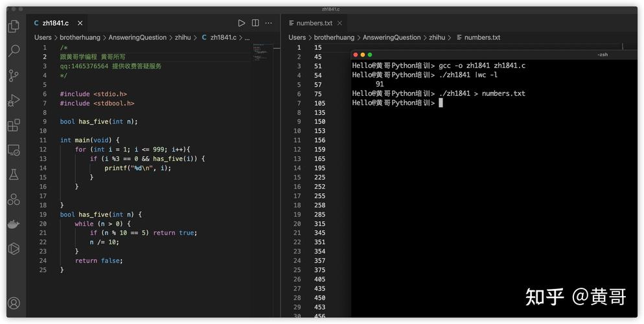
Task: Click the terminal window's red close button
Action: 356,54
